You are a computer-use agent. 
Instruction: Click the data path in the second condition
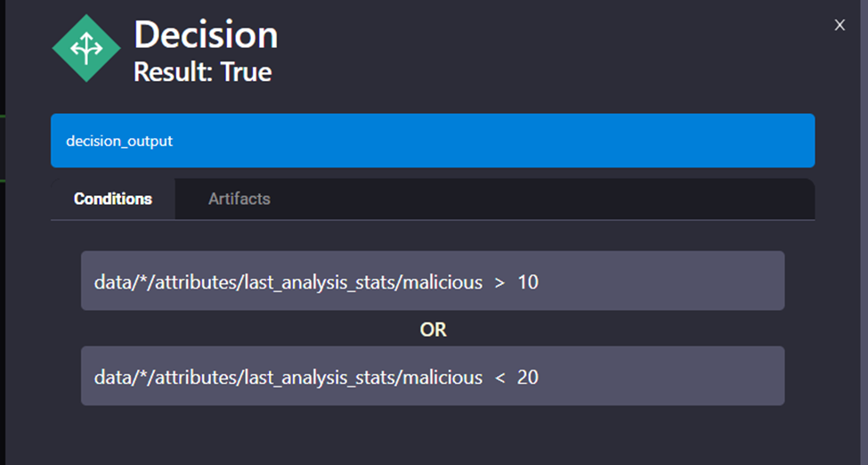pos(288,378)
